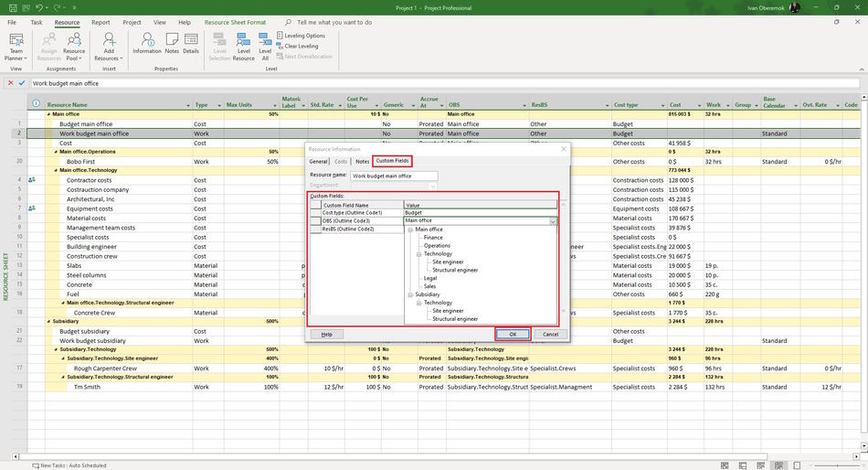Image resolution: width=868 pixels, height=470 pixels.
Task: Open Leveling Options
Action: coord(301,36)
